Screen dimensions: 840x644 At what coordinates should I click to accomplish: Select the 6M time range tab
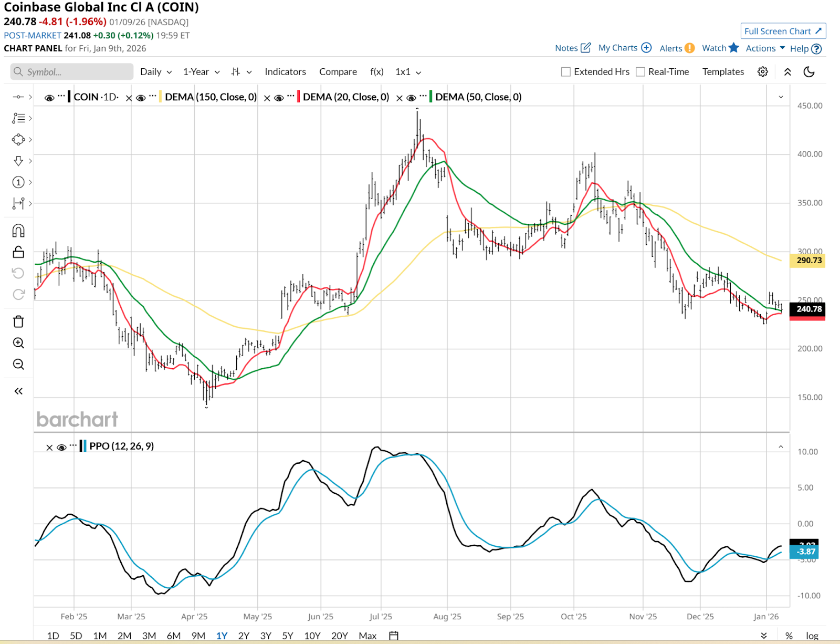coord(174,636)
